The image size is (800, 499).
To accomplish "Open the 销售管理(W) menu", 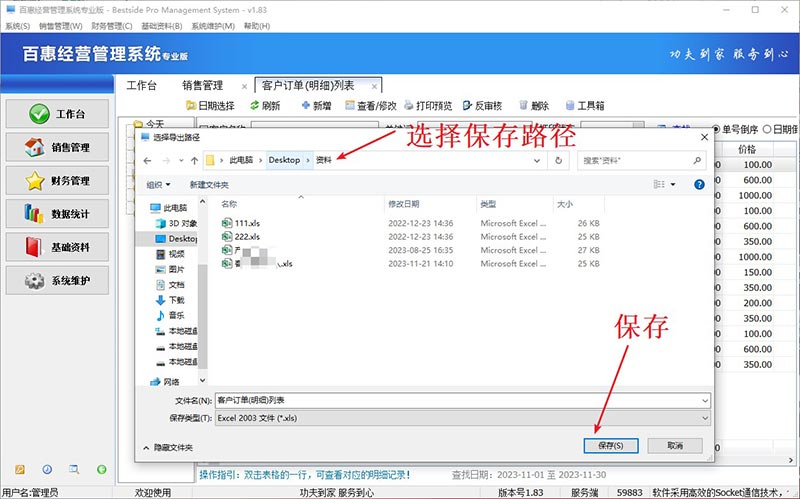I will (x=61, y=26).
